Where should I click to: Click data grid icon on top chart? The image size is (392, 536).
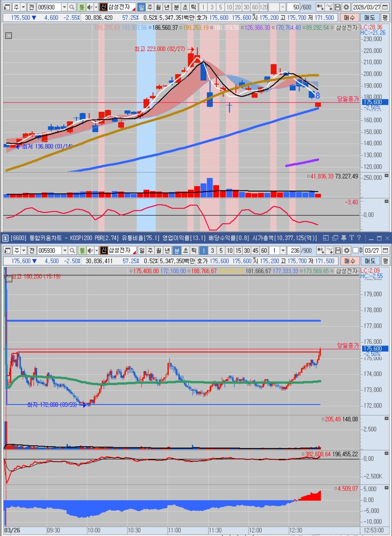[x=9, y=36]
